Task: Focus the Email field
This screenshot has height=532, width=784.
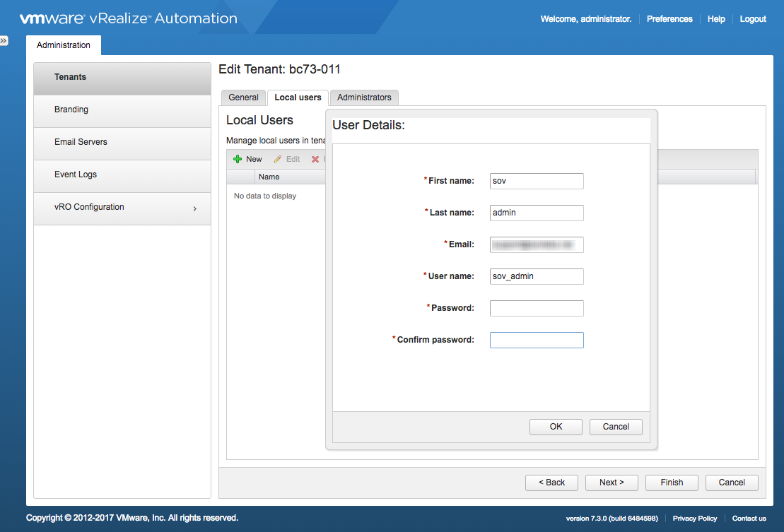Action: pos(537,244)
